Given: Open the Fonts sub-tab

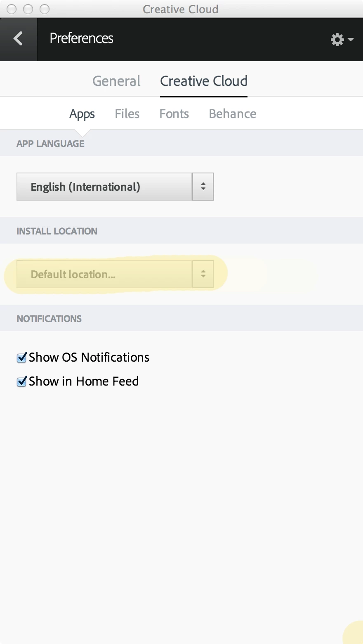Looking at the screenshot, I should pos(174,114).
